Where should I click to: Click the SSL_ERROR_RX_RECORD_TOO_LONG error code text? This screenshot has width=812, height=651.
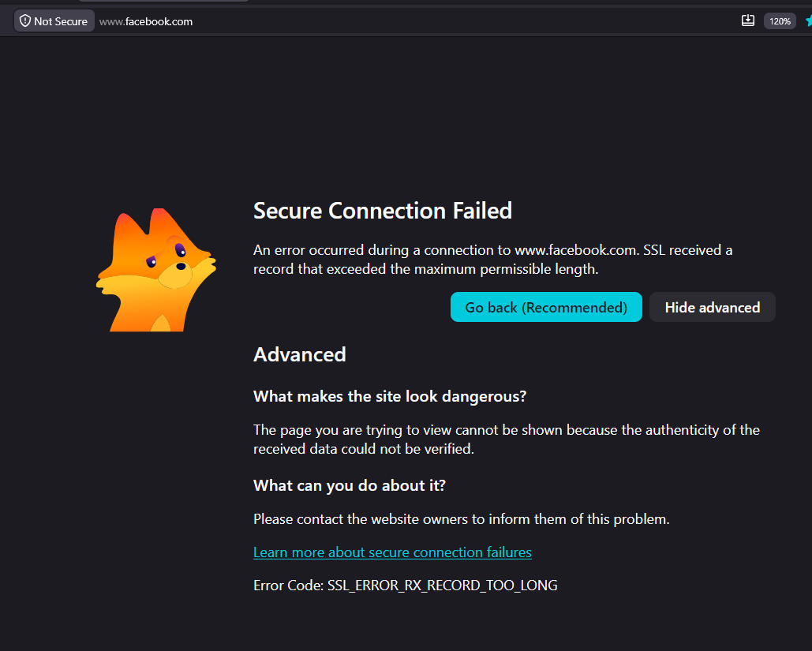click(442, 586)
